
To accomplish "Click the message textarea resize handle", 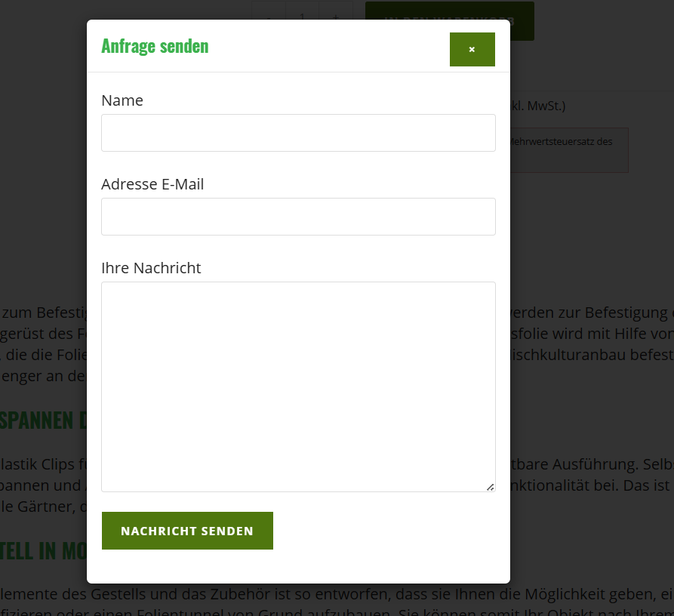I will (490, 487).
